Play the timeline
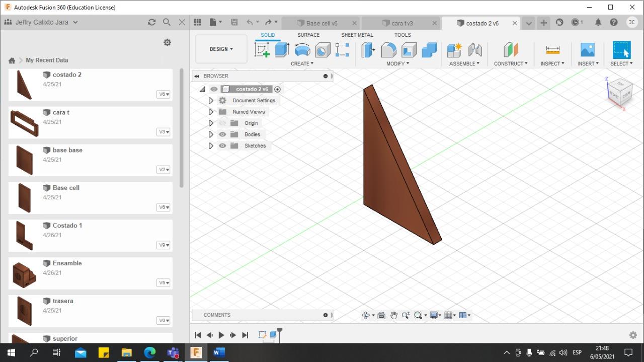Screen dimensions: 644x362 221,335
